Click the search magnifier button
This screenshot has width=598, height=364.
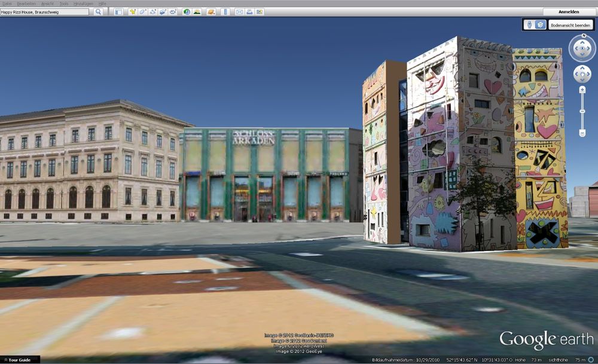[98, 12]
